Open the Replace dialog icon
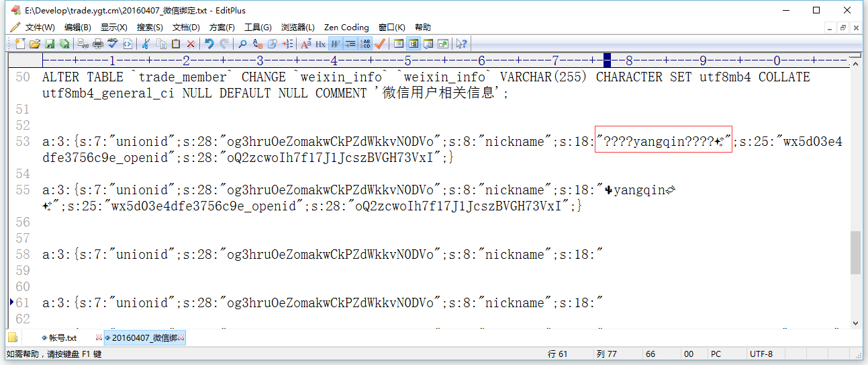868x365 pixels. 257,44
